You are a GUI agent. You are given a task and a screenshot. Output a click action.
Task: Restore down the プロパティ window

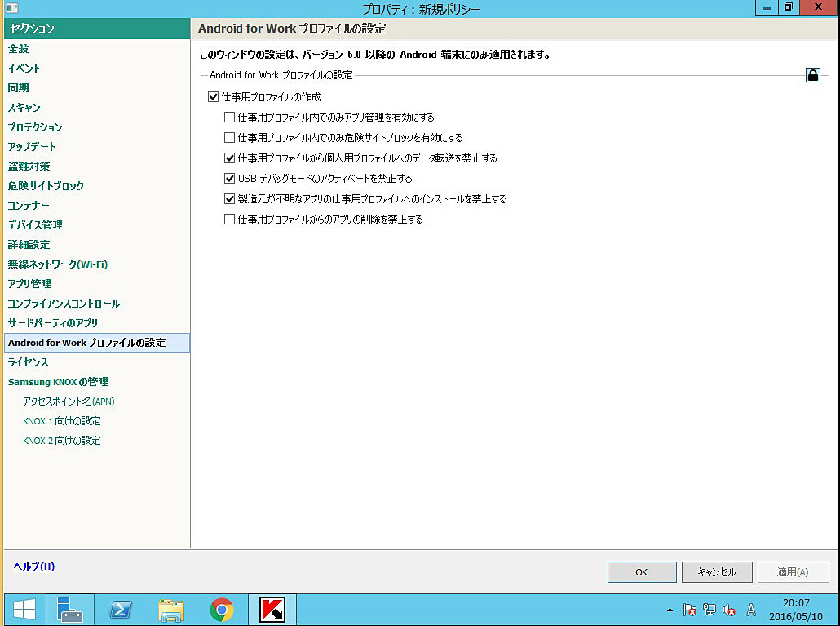(788, 7)
